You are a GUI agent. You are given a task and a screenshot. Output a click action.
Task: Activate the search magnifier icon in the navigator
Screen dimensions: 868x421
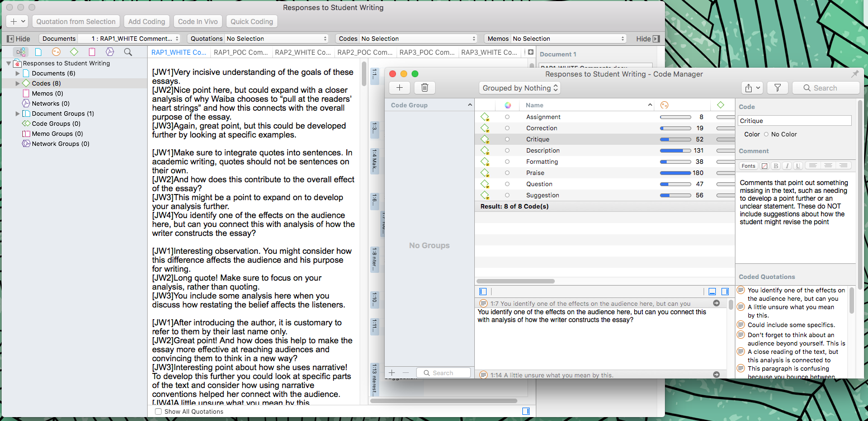pyautogui.click(x=128, y=51)
